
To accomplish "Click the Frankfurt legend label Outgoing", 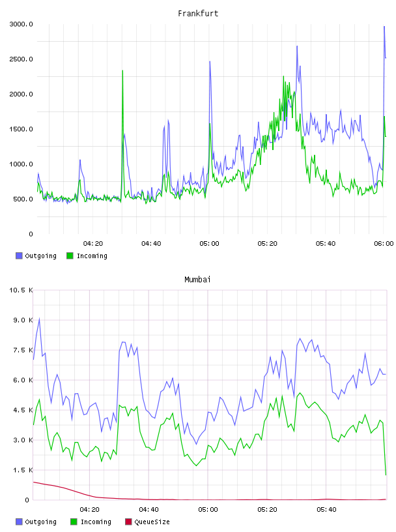I will coord(40,256).
